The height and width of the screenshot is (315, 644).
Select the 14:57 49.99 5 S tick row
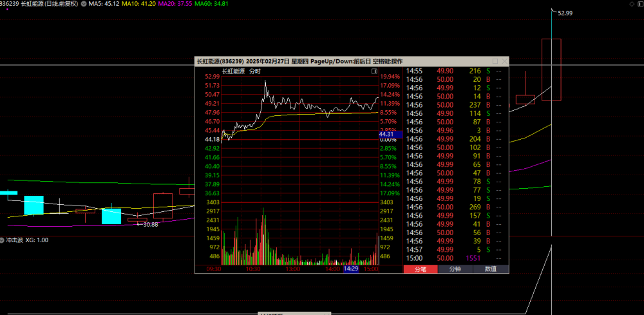point(454,250)
